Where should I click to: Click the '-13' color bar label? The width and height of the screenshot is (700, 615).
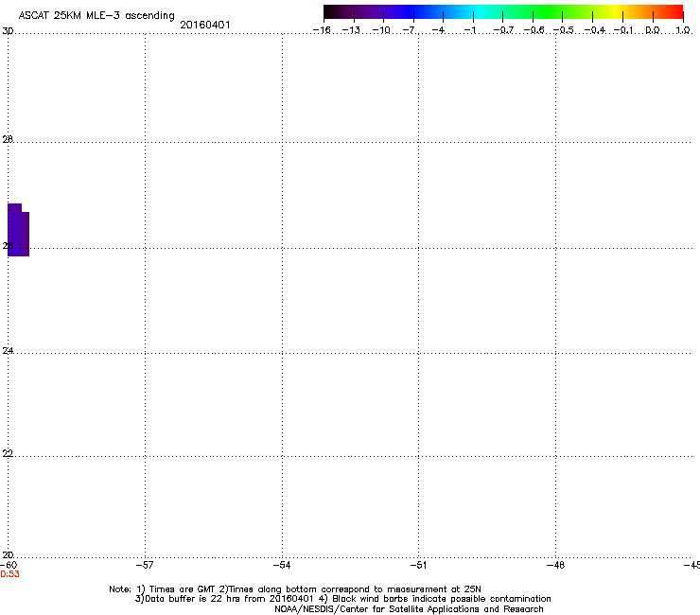tap(351, 30)
